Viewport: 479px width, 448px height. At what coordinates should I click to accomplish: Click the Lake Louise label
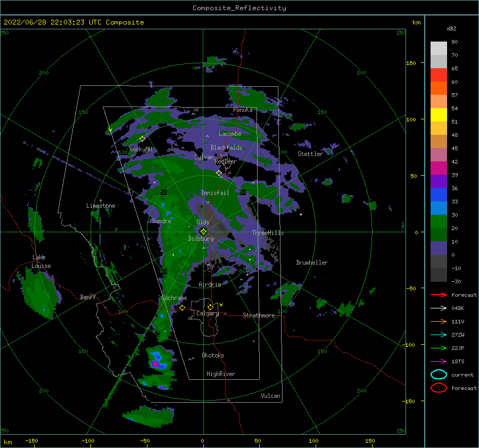coord(41,262)
